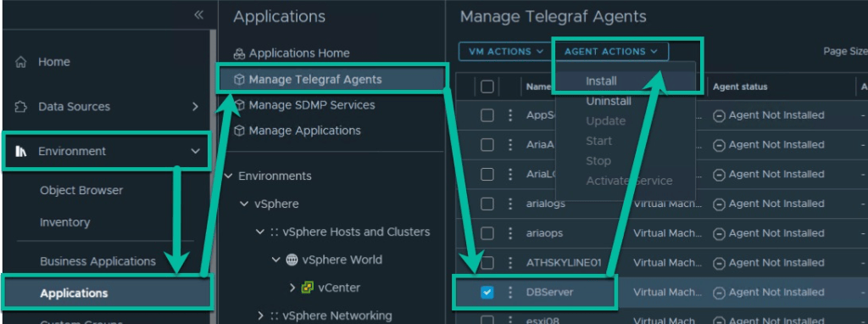The height and width of the screenshot is (324, 868).
Task: Click the ATHSKYLINE01 name cell
Action: coord(564,263)
